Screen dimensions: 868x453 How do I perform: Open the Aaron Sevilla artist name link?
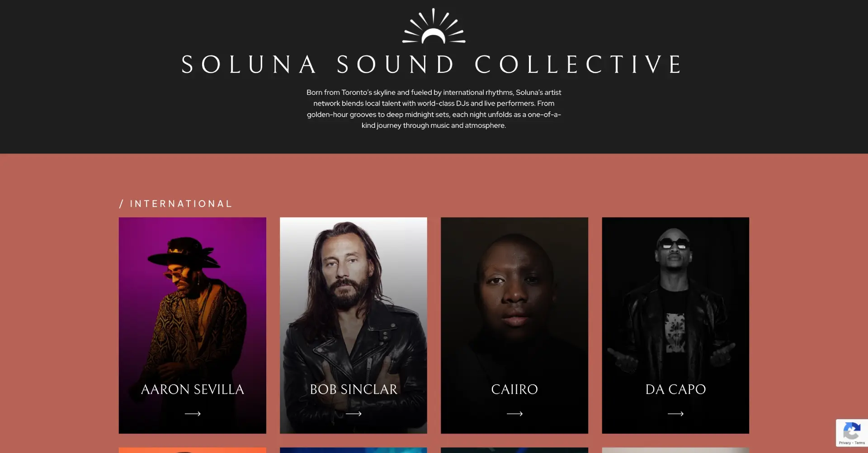[193, 389]
